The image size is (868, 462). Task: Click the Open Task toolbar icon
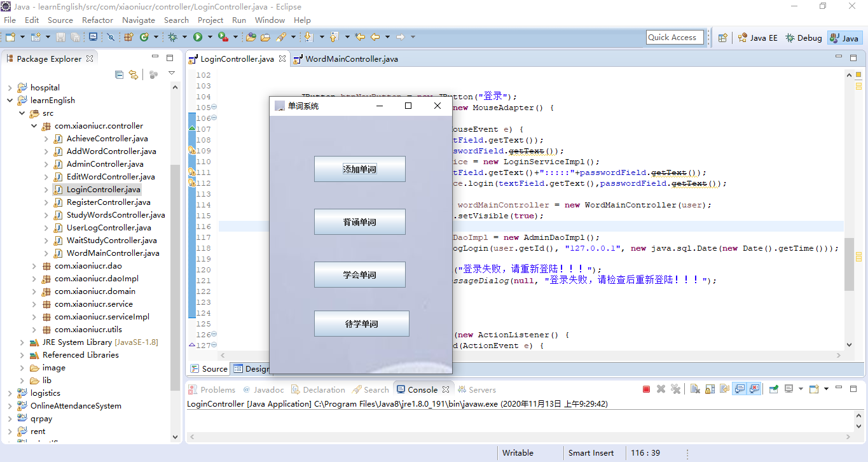266,37
